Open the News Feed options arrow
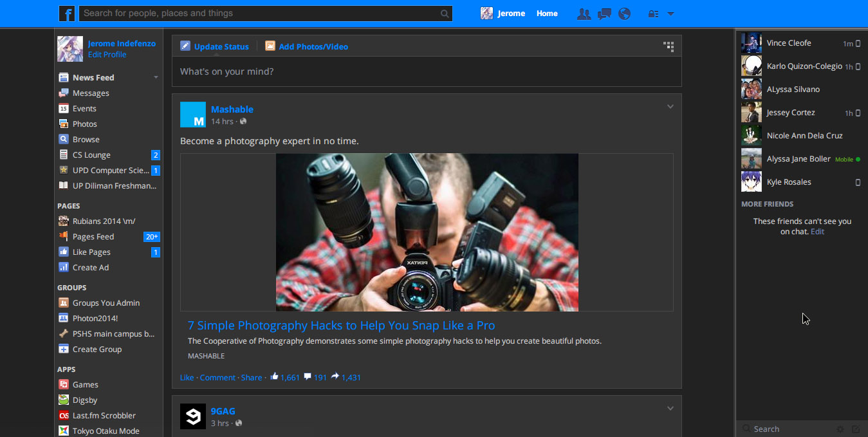This screenshot has width=868, height=437. pyautogui.click(x=156, y=77)
